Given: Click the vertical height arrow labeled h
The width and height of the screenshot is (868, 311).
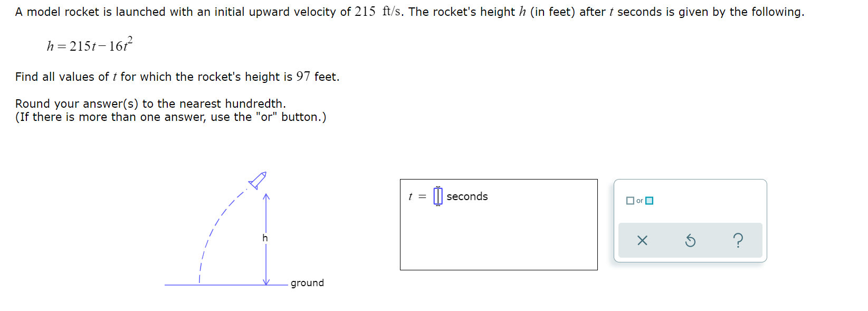Looking at the screenshot, I should [x=265, y=238].
